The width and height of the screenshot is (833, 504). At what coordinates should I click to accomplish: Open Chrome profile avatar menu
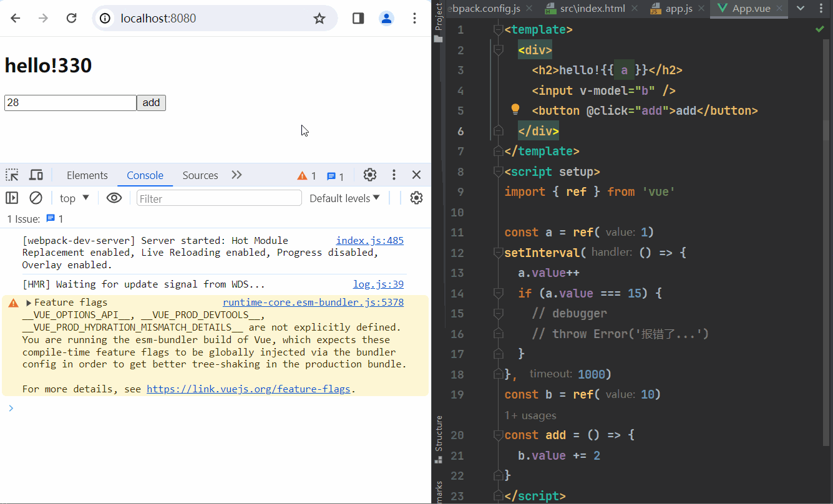click(387, 18)
